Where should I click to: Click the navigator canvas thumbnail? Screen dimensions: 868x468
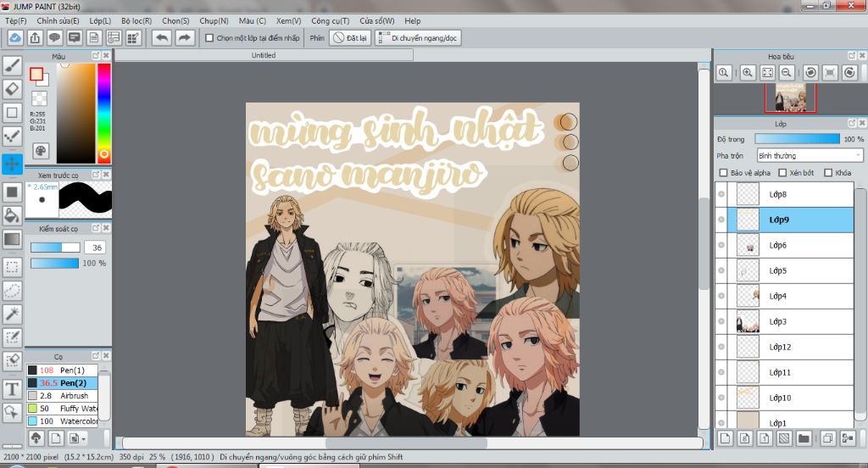pyautogui.click(x=791, y=98)
